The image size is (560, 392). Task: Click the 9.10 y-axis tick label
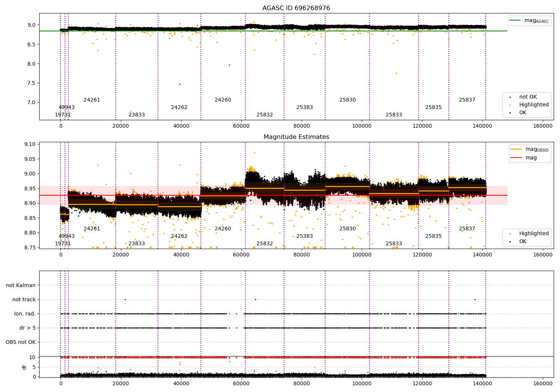30,144
